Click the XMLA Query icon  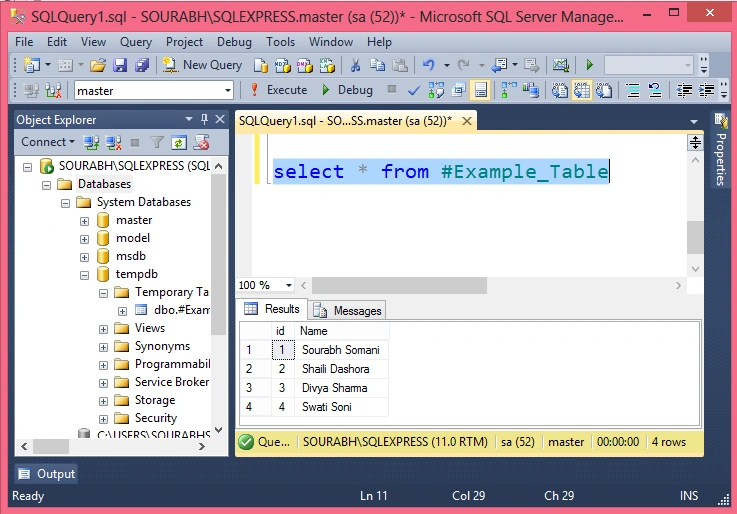[x=327, y=65]
